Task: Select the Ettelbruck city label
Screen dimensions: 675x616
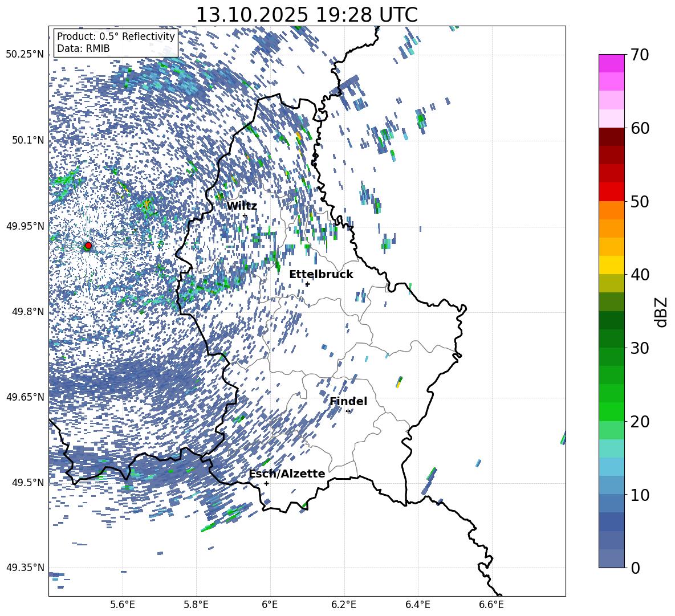Action: click(x=321, y=274)
